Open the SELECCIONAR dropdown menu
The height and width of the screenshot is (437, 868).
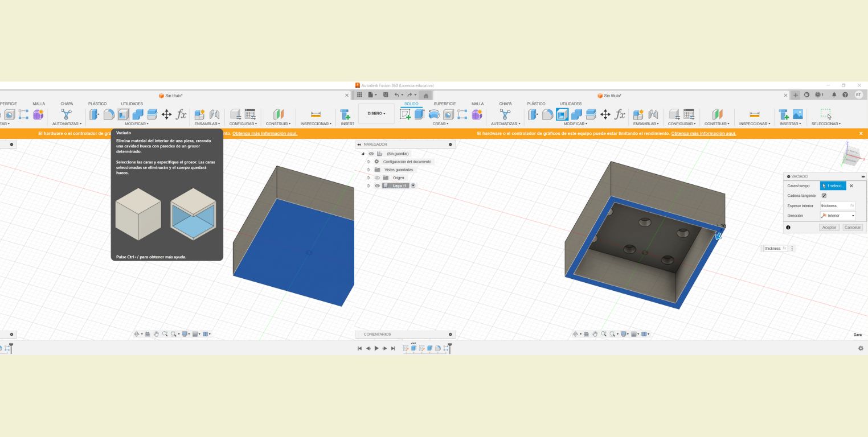pos(826,123)
